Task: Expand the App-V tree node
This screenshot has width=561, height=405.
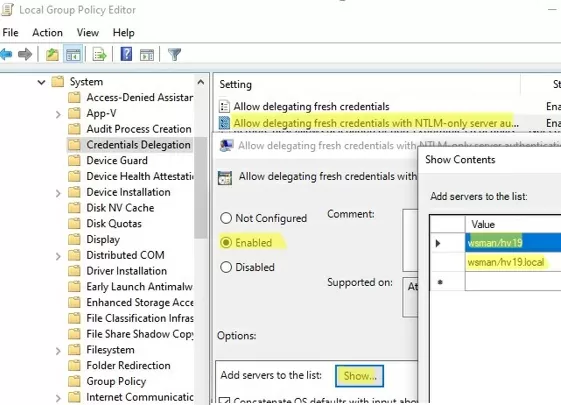Action: [x=58, y=114]
